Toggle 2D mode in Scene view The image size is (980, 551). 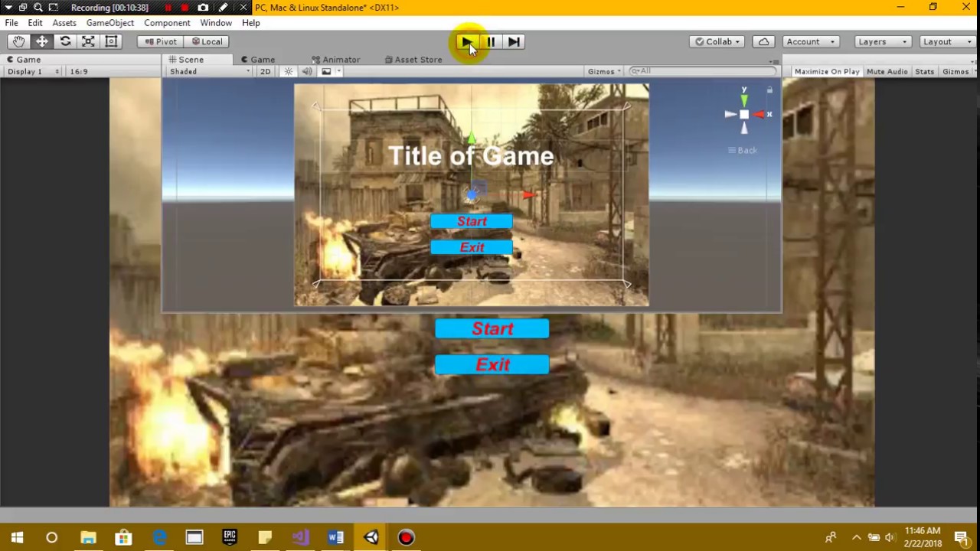click(265, 71)
